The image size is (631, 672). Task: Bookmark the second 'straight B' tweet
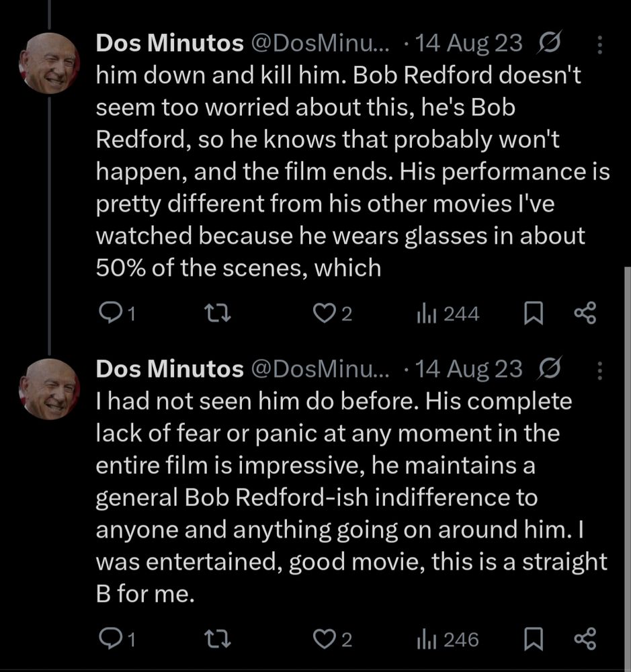pyautogui.click(x=533, y=639)
